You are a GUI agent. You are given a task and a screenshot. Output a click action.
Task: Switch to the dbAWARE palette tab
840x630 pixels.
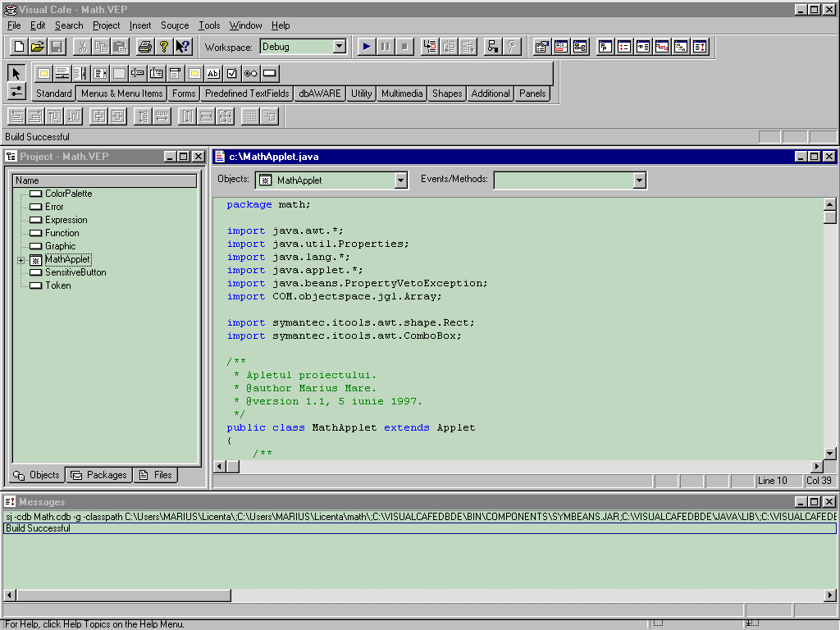(x=320, y=94)
